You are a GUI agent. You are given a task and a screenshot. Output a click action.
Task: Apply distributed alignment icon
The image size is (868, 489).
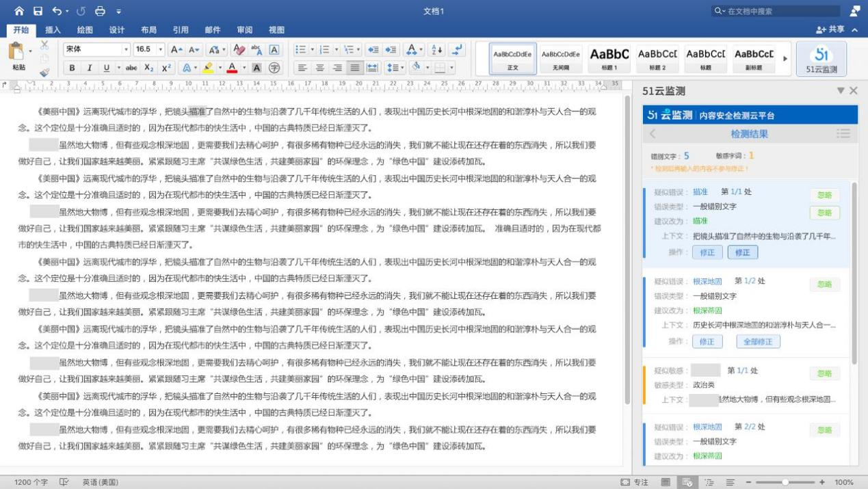click(372, 68)
